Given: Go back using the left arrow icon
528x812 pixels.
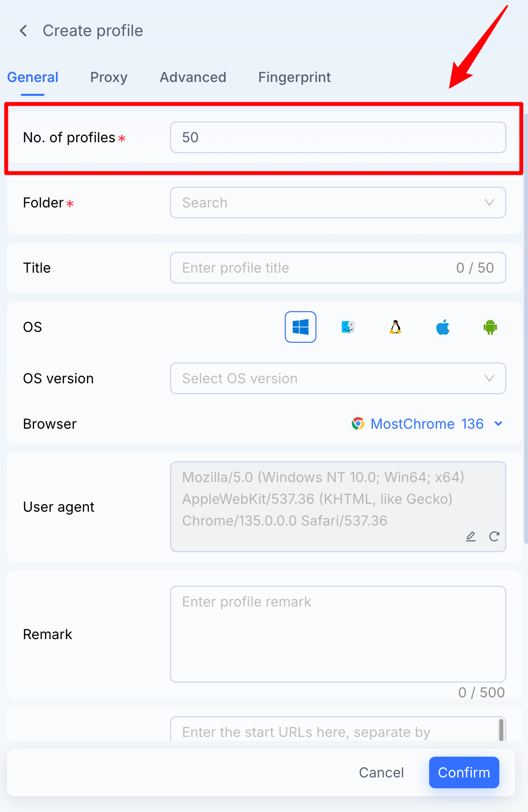Looking at the screenshot, I should coord(23,31).
